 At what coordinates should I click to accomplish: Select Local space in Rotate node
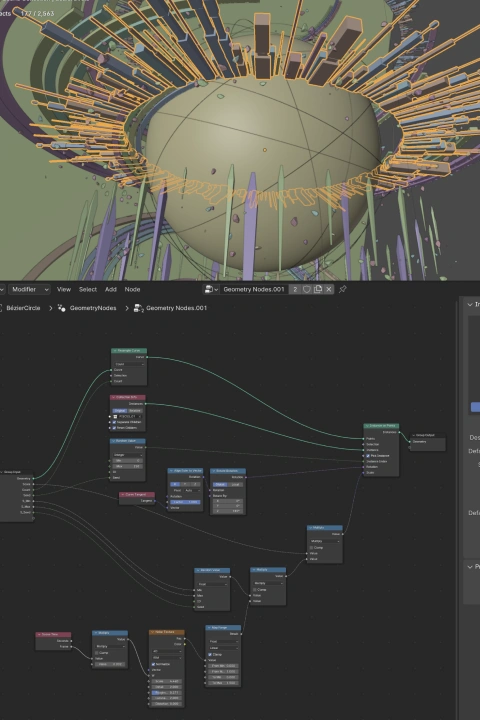click(236, 484)
